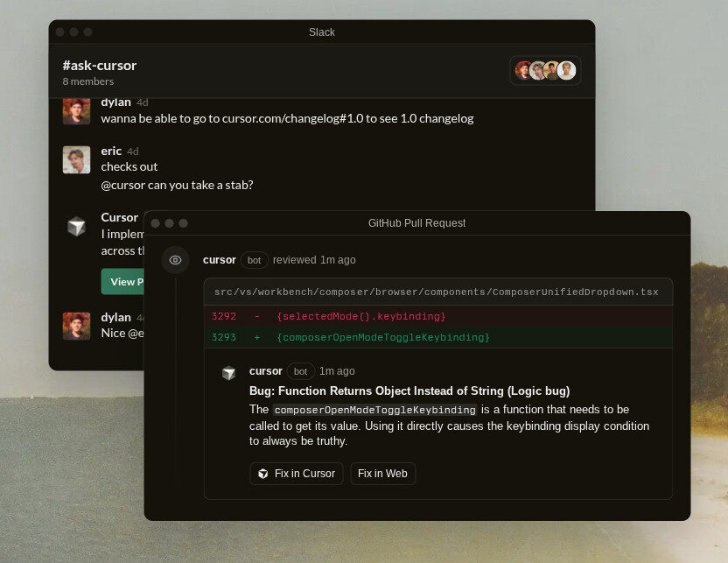Close the Slack window

[59, 32]
